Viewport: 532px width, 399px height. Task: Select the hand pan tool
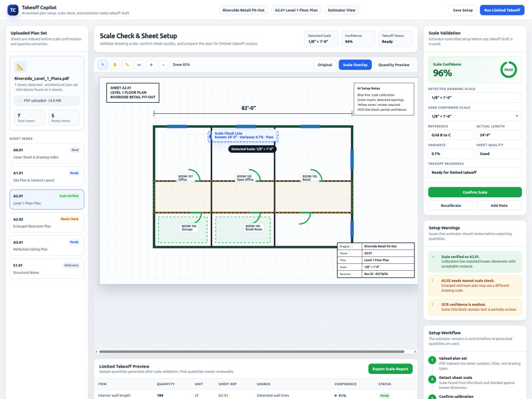115,64
